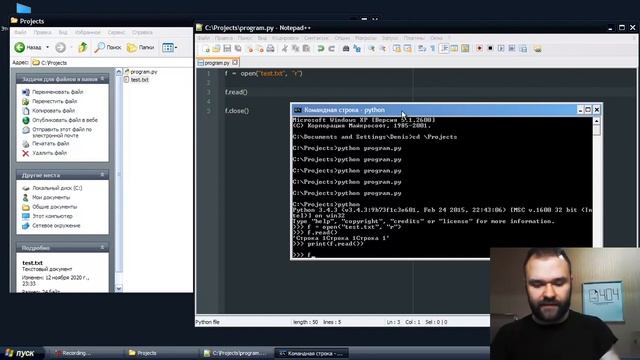The width and height of the screenshot is (640, 360).
Task: Click the Copy icon in Notepad++ toolbar
Action: pyautogui.click(x=295, y=49)
